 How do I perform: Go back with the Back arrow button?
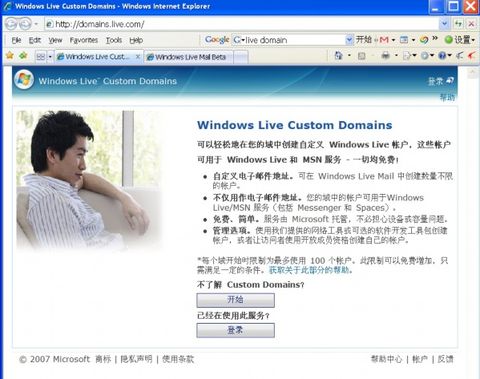(11, 24)
